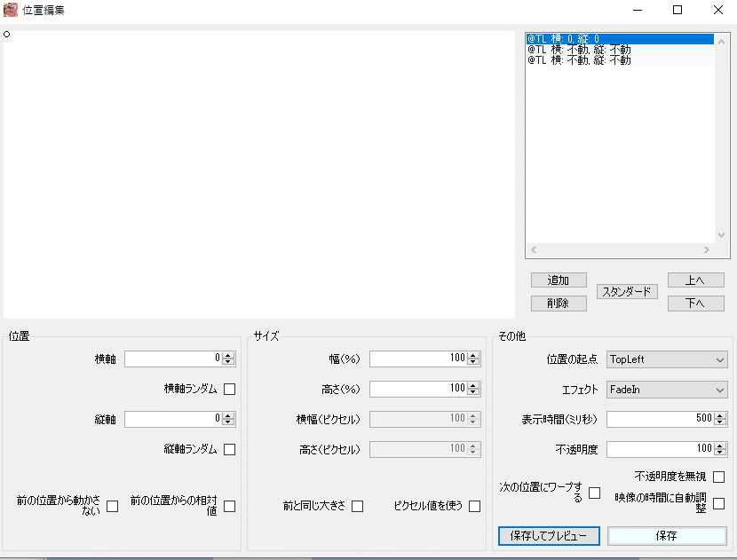Toggle 前の位置から動かさない checkbox
This screenshot has width=737, height=560.
[x=113, y=506]
